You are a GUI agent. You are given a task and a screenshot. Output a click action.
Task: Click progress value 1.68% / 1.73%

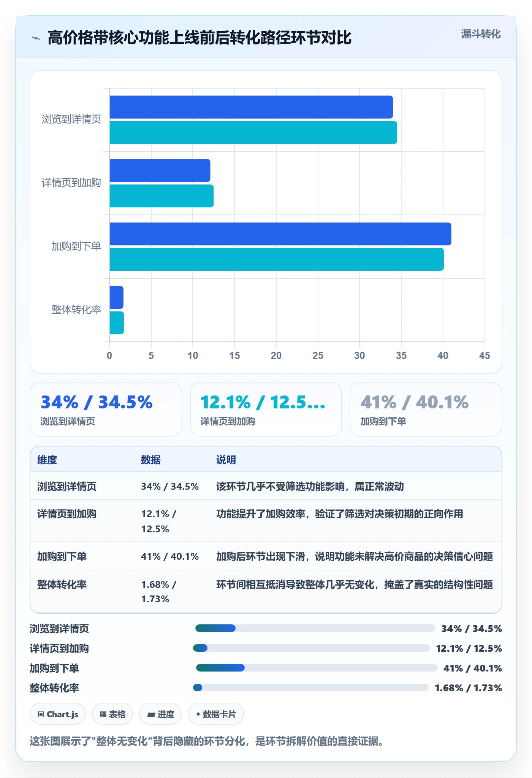click(469, 688)
